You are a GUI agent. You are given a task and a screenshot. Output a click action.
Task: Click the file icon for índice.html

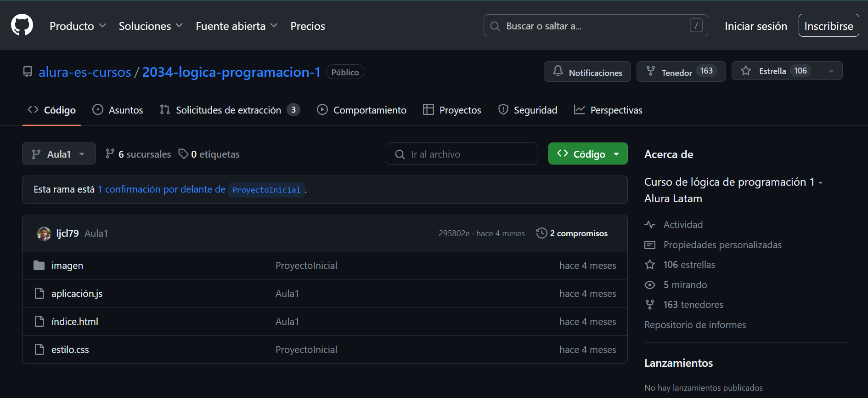[39, 321]
